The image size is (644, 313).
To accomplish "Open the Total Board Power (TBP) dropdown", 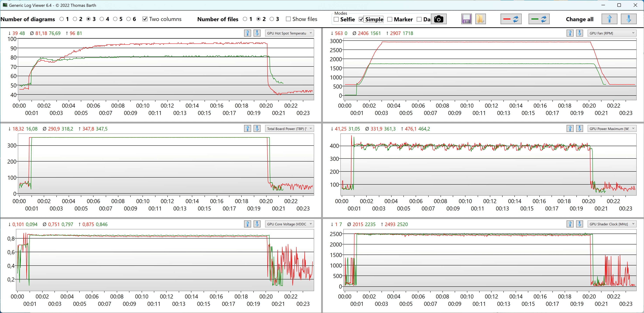I will [289, 128].
